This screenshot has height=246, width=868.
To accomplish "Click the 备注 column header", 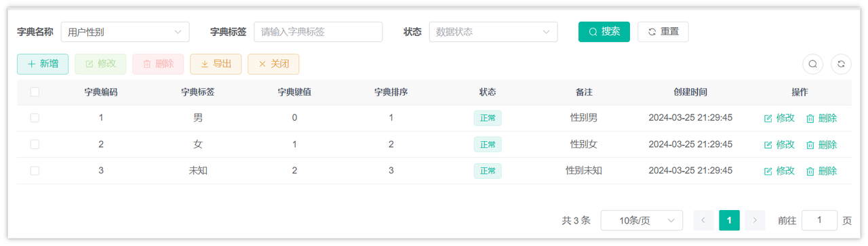I will click(584, 92).
